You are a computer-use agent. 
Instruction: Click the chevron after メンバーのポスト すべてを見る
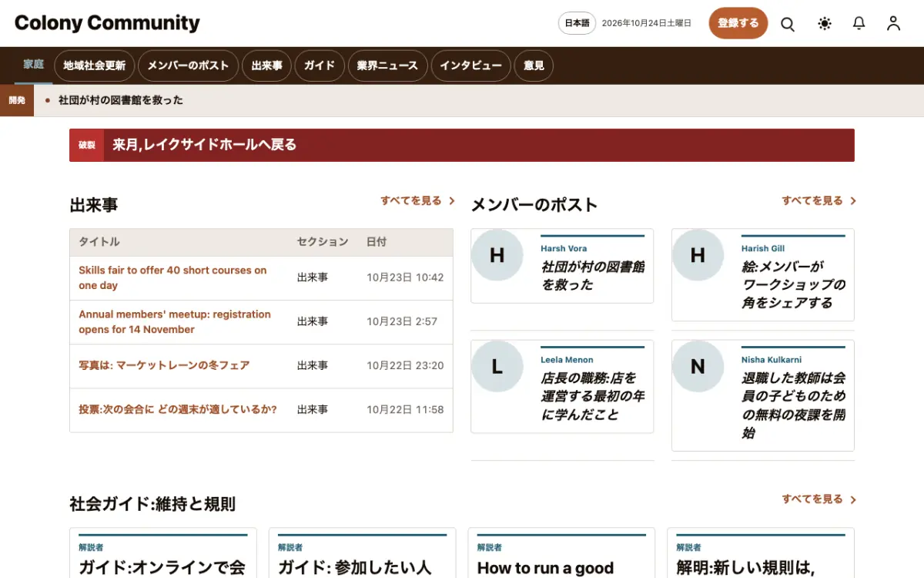[x=853, y=201]
